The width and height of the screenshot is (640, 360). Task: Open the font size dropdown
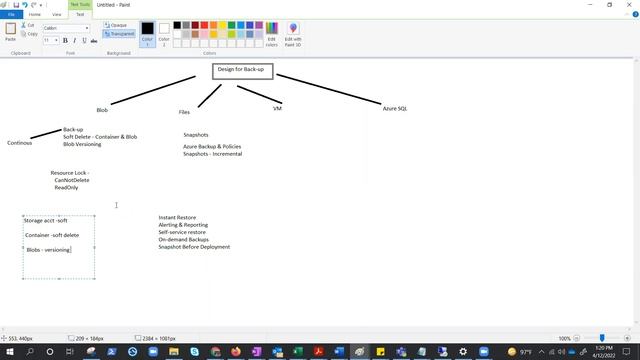click(x=56, y=40)
